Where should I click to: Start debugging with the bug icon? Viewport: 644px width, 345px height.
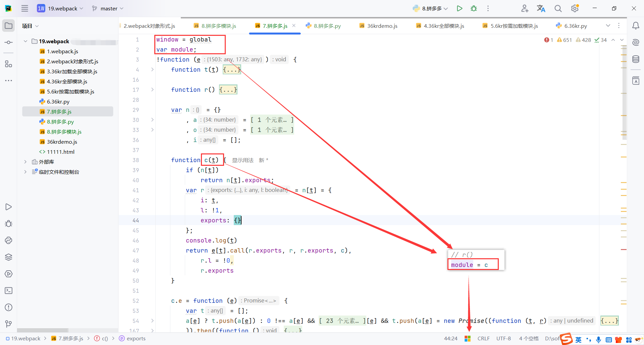click(474, 8)
